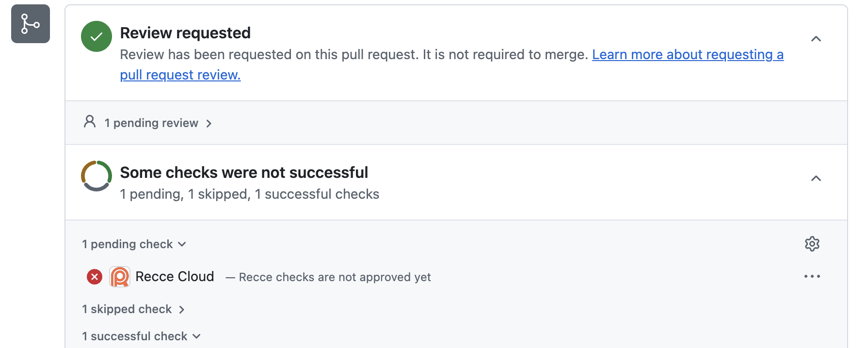The image size is (868, 348).
Task: Click the green checkmark review status icon
Action: pyautogui.click(x=96, y=36)
